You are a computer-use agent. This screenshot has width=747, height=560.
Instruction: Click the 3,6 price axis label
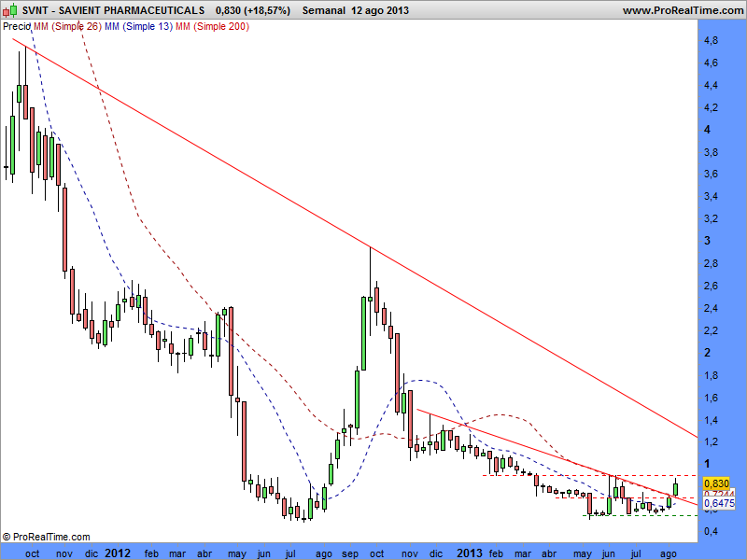[x=712, y=174]
